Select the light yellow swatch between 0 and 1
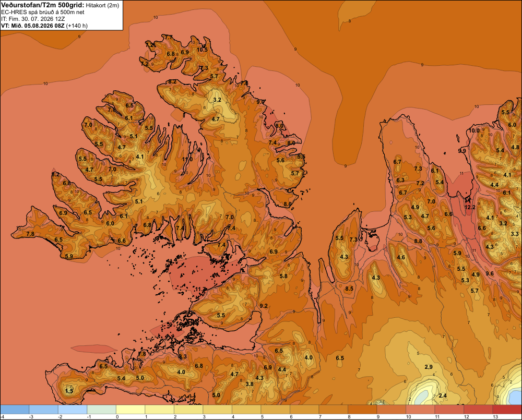Viewport: 522px width, 420px height. [130, 410]
